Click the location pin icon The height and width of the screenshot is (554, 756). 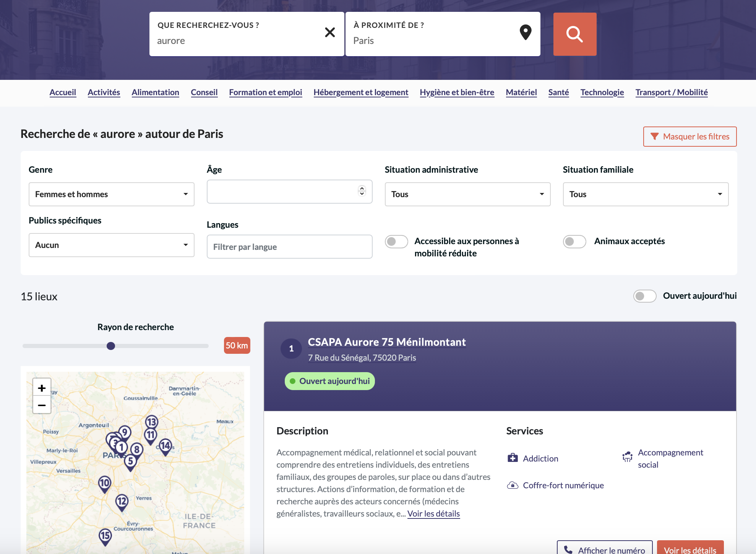coord(526,32)
